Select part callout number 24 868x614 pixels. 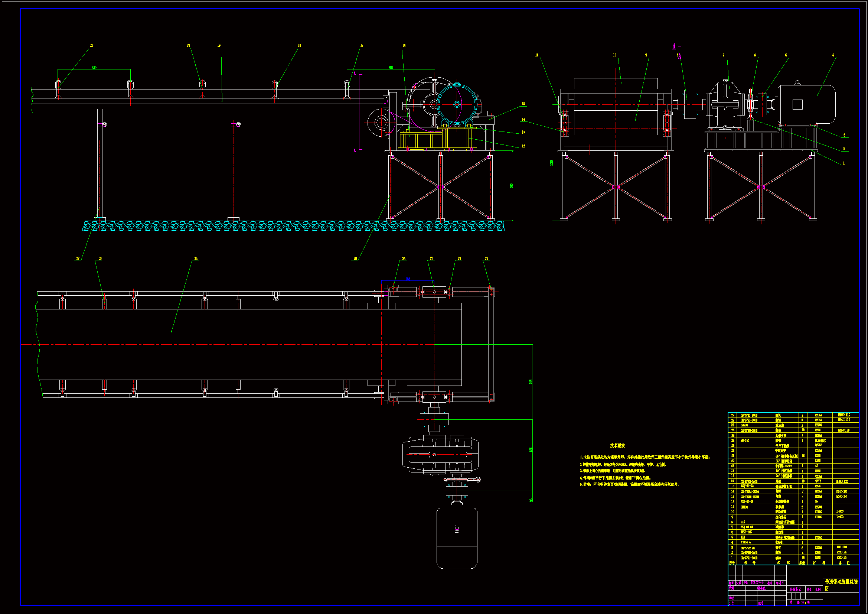196,259
